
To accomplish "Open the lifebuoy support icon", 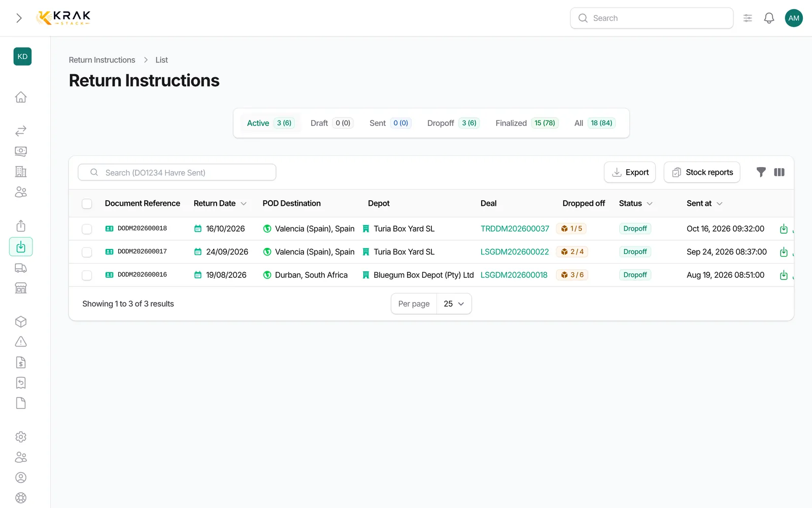I will pyautogui.click(x=21, y=498).
